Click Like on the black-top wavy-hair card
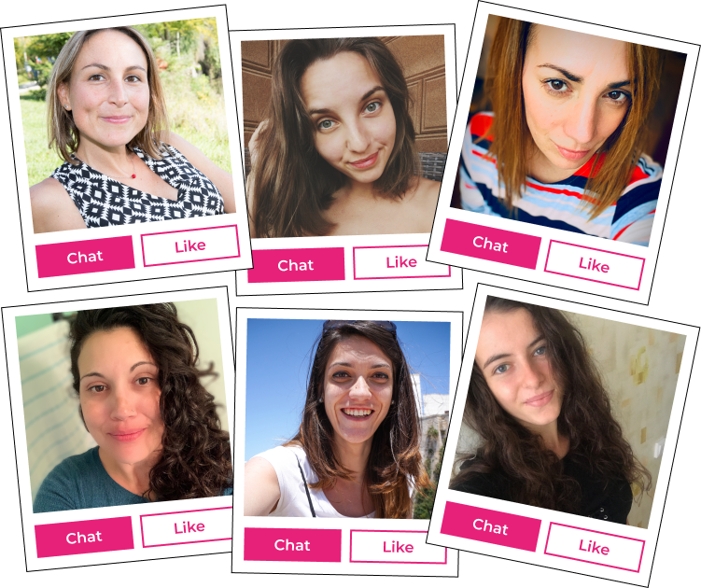Screen dimensions: 701x588 pyautogui.click(x=595, y=547)
